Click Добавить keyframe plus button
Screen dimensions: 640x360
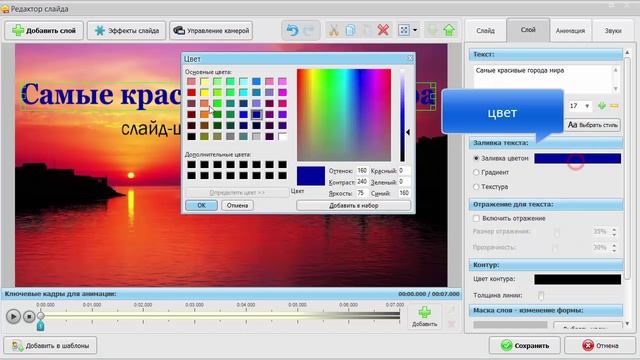point(424,317)
